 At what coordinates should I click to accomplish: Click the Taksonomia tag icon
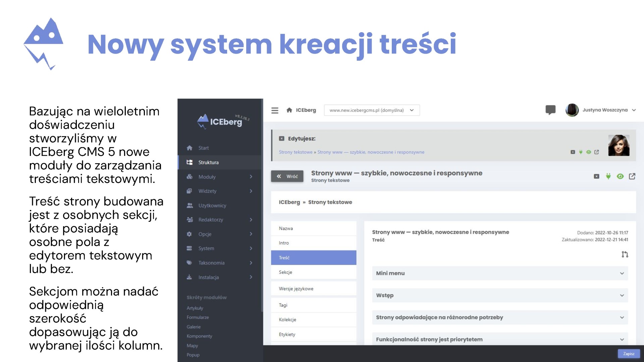click(x=190, y=263)
